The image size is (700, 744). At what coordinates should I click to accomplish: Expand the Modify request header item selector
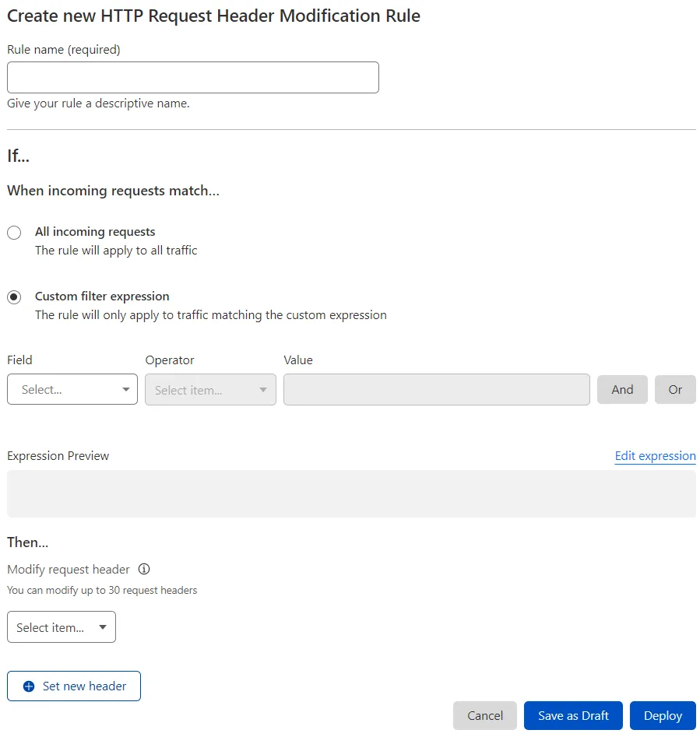click(61, 626)
